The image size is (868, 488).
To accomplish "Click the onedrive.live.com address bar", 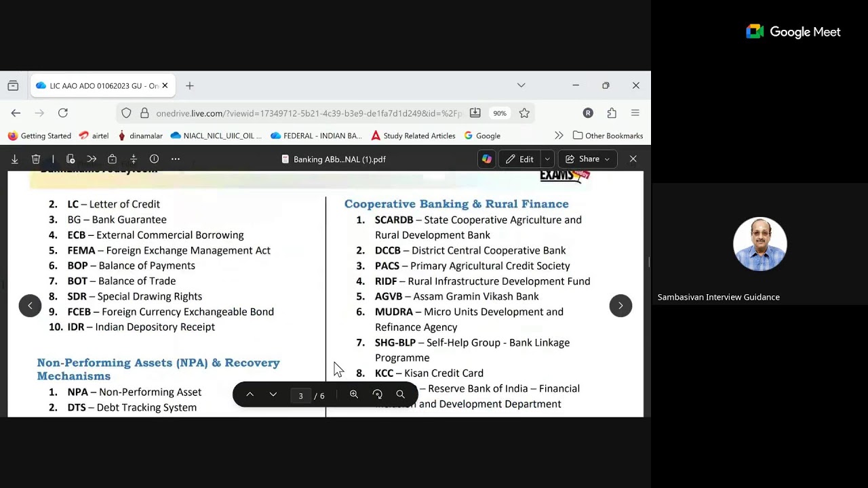I will point(309,113).
